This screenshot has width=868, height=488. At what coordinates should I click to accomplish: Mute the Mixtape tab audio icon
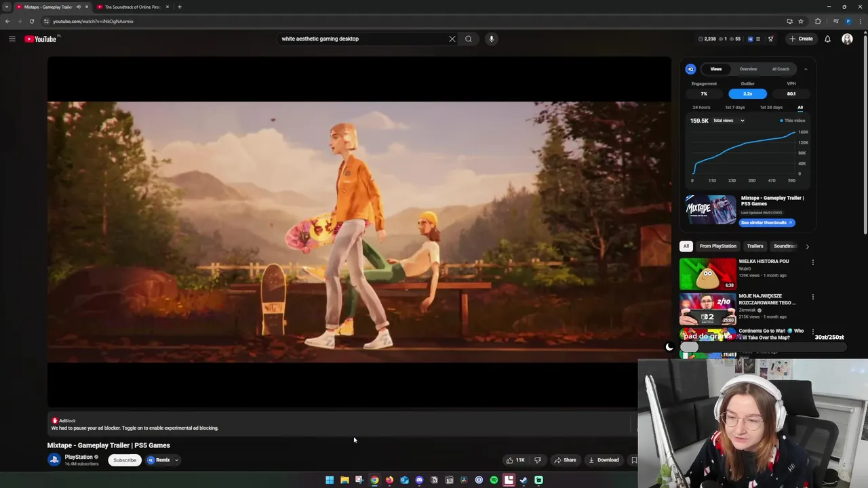78,7
